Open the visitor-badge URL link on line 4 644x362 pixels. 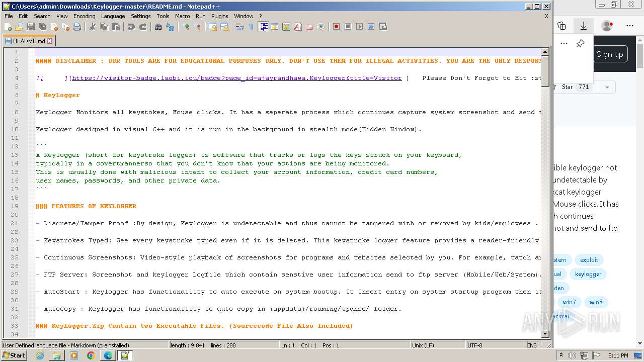tap(237, 78)
